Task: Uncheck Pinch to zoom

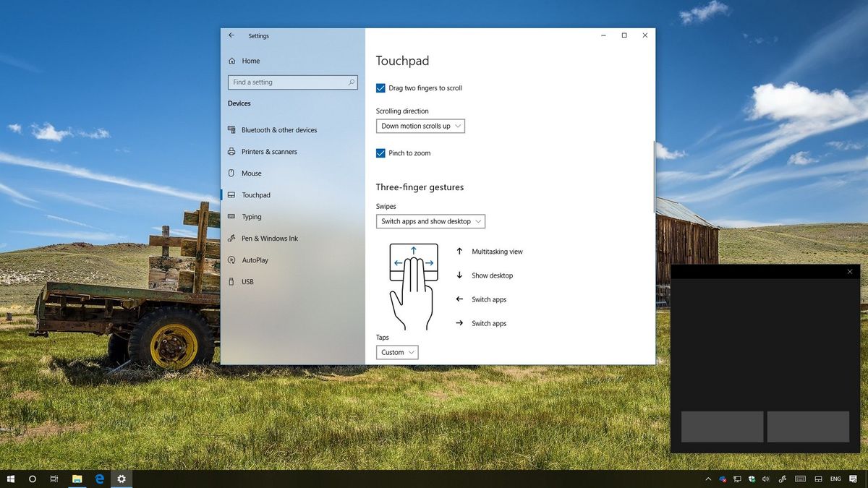Action: 380,153
